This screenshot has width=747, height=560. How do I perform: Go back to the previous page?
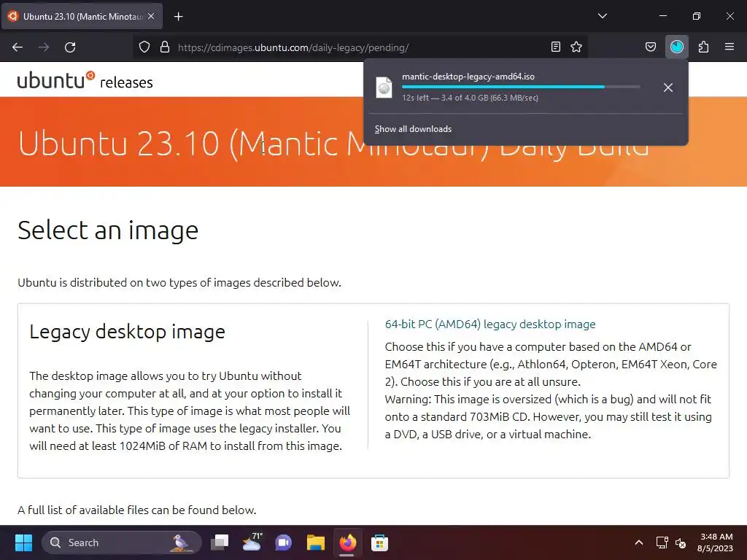18,47
